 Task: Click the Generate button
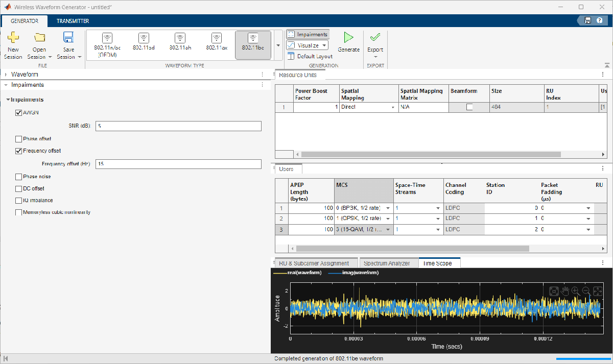click(349, 43)
